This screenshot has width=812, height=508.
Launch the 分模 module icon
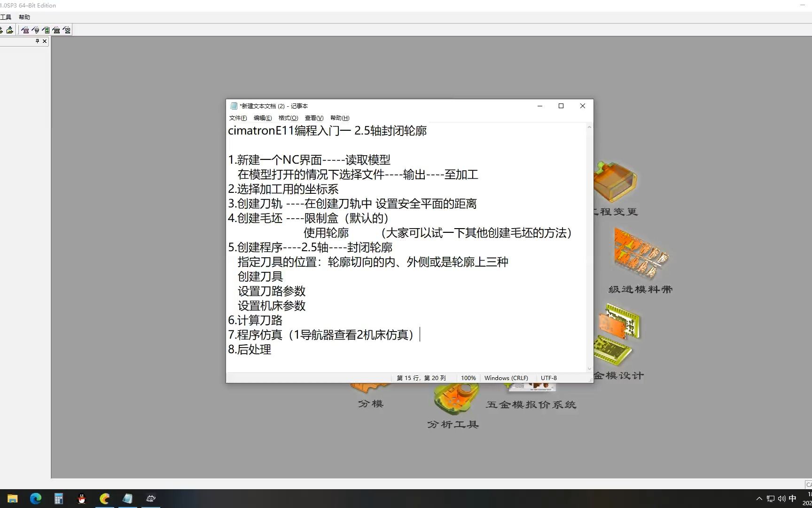370,390
